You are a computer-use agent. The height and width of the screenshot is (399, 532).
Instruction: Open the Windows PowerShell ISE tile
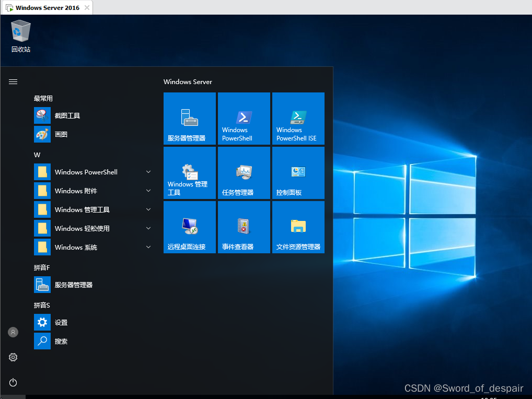click(298, 119)
